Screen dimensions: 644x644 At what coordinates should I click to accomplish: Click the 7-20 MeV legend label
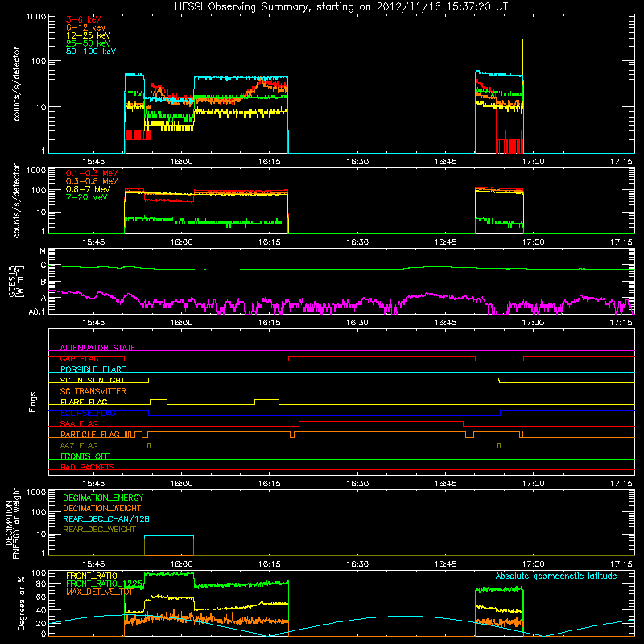[86, 197]
